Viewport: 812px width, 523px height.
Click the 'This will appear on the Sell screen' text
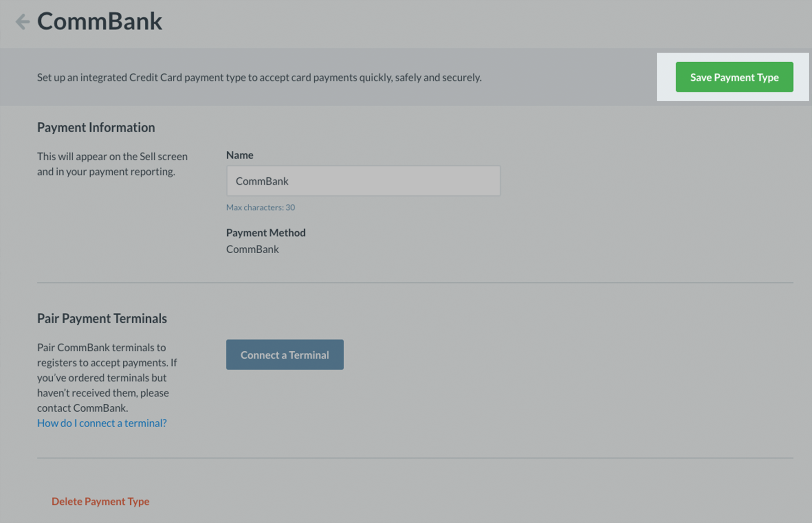click(112, 164)
